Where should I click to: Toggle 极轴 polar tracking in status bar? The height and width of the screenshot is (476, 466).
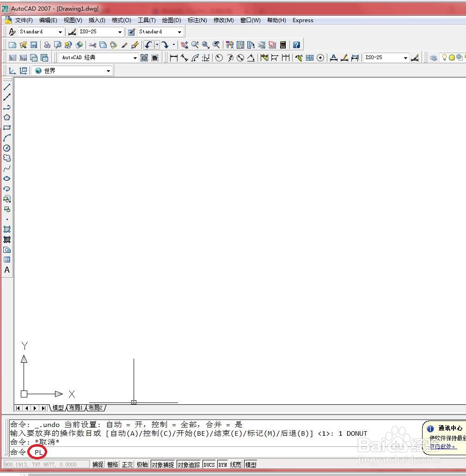142,464
